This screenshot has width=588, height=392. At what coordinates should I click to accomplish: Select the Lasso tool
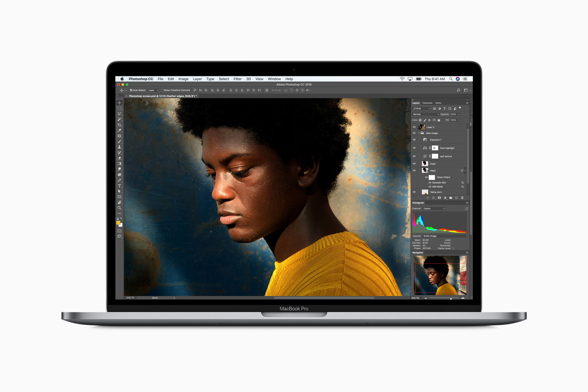(120, 114)
